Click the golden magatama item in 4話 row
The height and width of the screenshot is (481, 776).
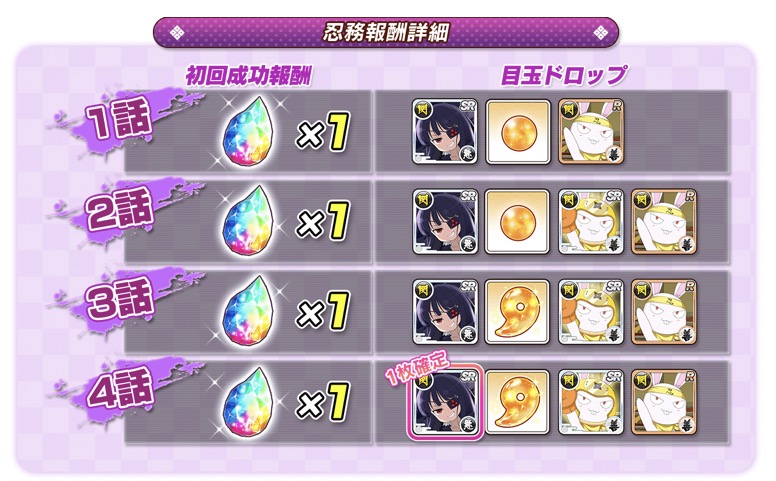click(518, 402)
